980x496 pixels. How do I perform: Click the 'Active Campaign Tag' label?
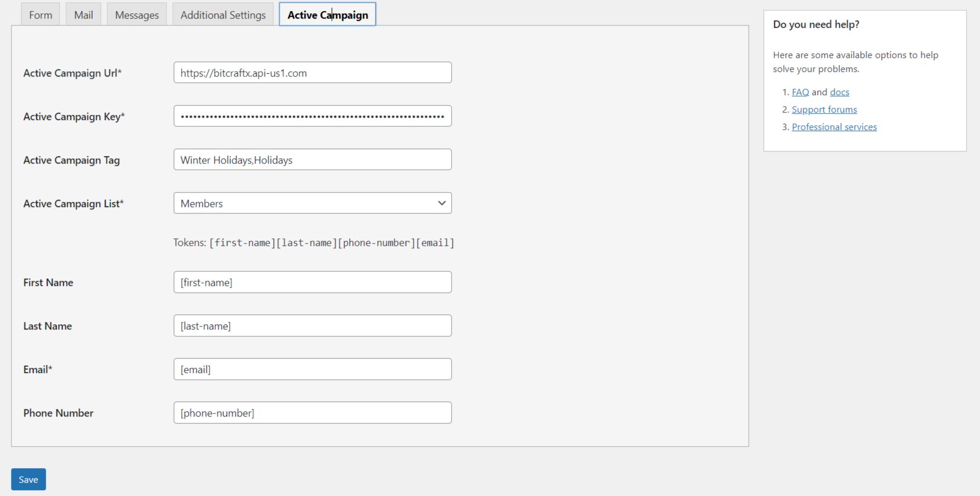coord(71,160)
